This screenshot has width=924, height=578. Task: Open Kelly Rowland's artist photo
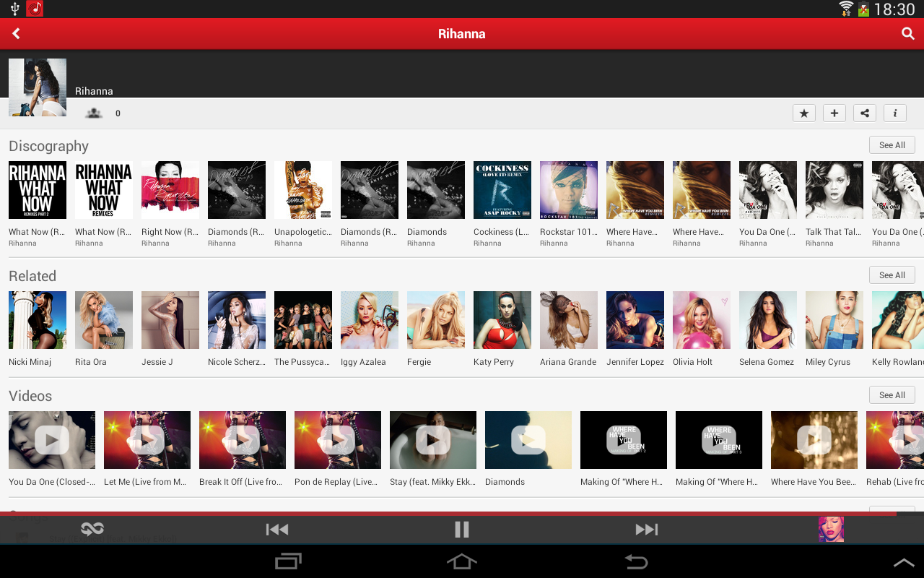pyautogui.click(x=898, y=320)
